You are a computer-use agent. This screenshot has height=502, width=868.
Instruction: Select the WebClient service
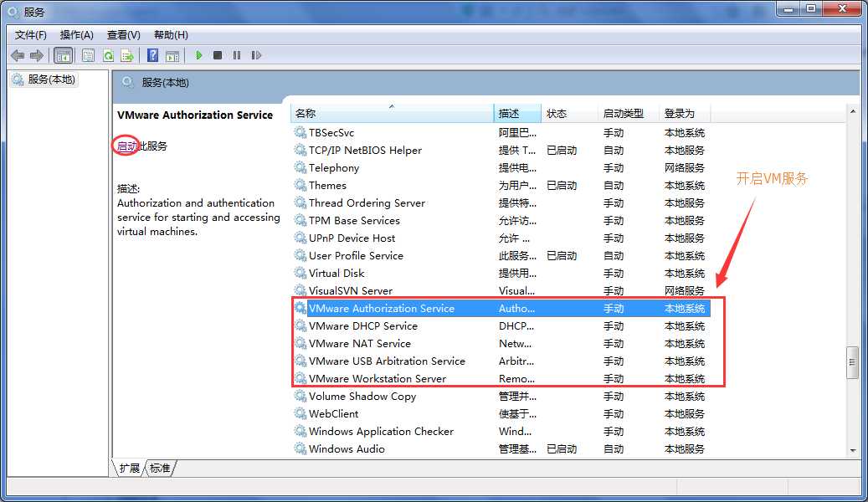(501, 414)
